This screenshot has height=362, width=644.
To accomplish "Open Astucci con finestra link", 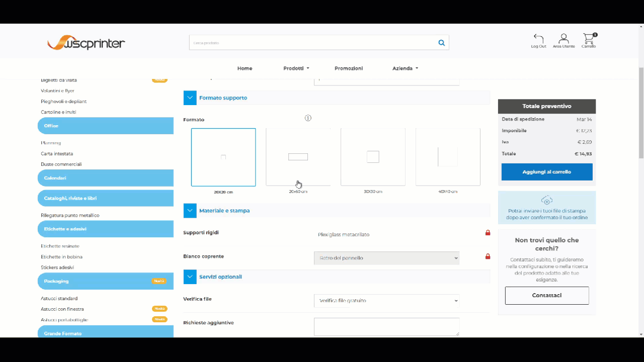I will coord(62,309).
